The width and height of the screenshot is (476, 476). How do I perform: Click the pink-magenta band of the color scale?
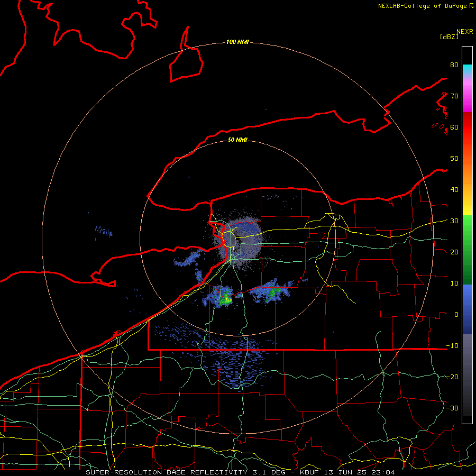tap(467, 94)
